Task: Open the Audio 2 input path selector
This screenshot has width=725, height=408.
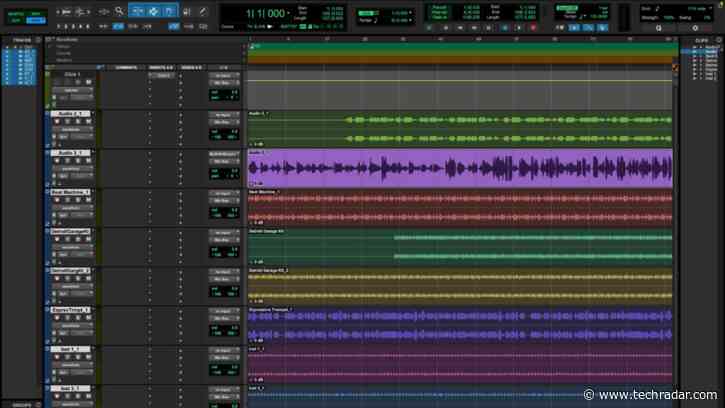Action: click(224, 154)
